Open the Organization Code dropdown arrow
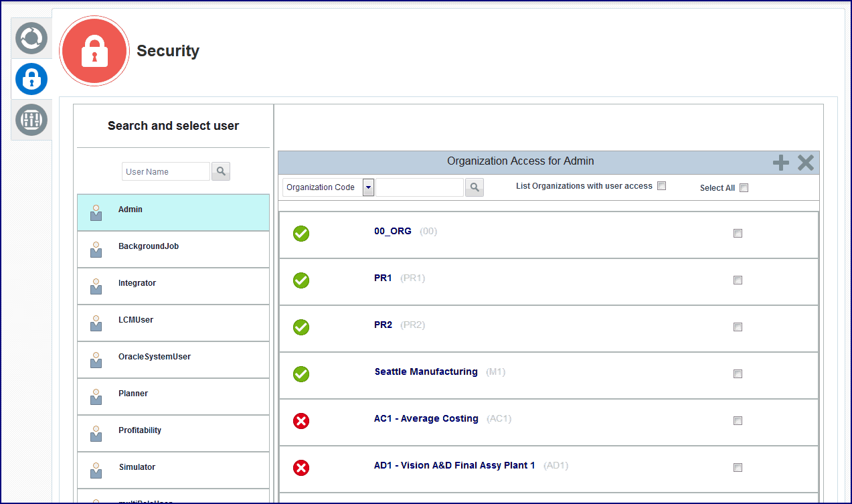The width and height of the screenshot is (852, 504). [368, 187]
